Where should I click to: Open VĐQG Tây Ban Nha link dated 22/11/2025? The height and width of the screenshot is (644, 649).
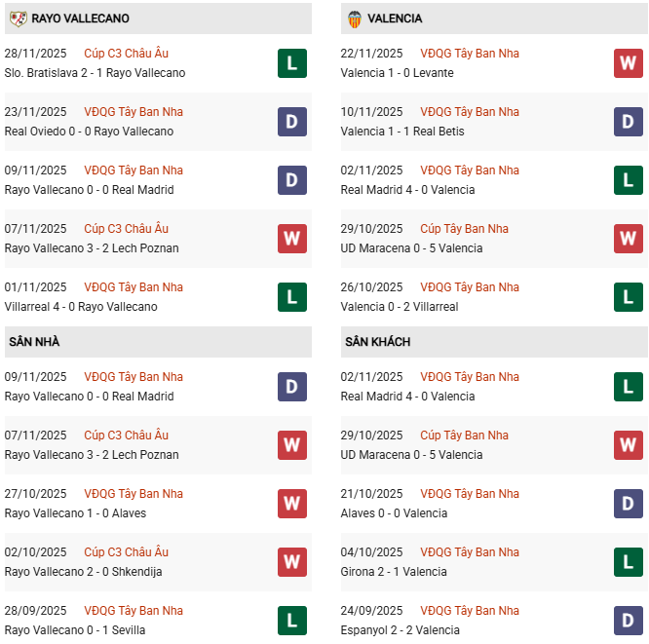[470, 54]
